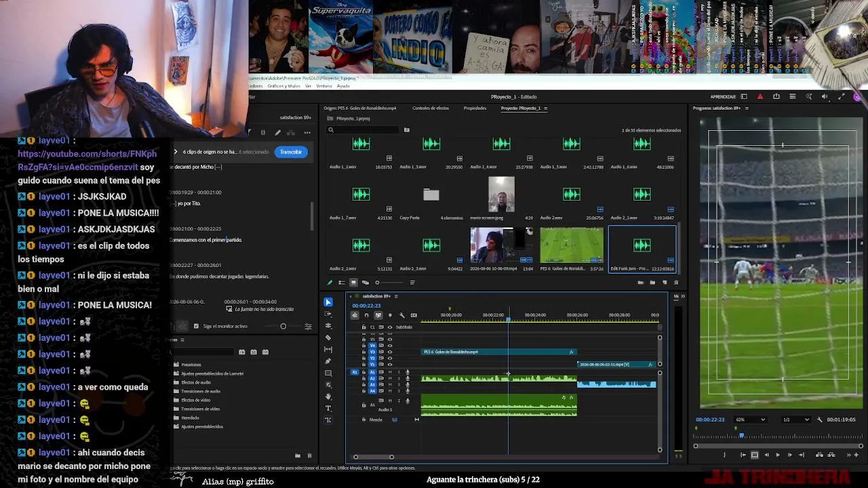868x488 pixels.
Task: Click the find bin icon next to search
Action: tap(407, 130)
